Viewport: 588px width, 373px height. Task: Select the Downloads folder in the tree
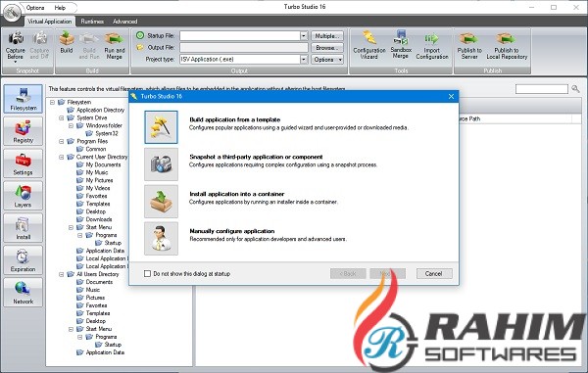tap(99, 219)
